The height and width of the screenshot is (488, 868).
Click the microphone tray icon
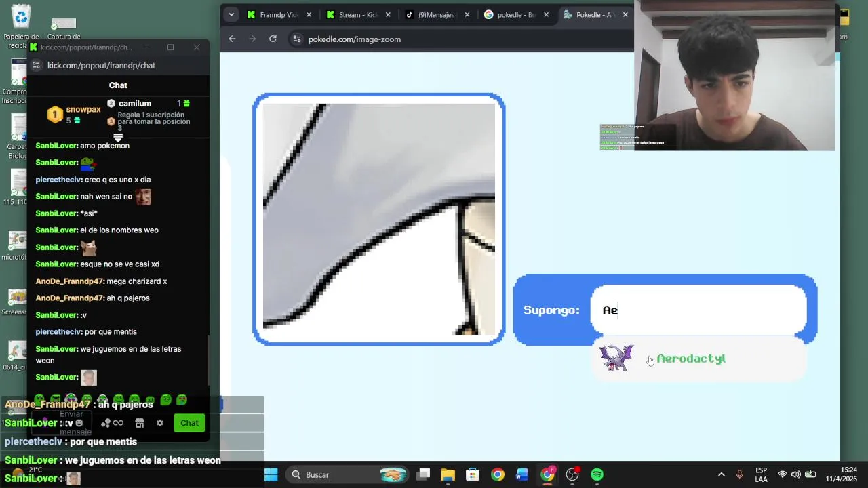tap(740, 474)
